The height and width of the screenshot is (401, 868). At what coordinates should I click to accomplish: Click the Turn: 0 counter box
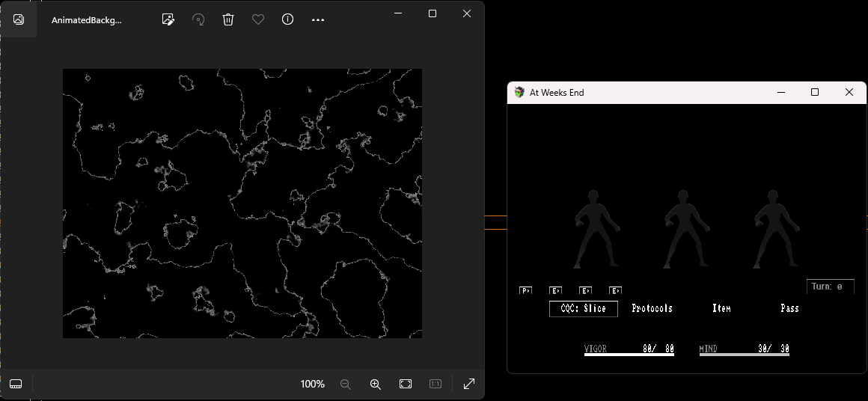click(831, 287)
